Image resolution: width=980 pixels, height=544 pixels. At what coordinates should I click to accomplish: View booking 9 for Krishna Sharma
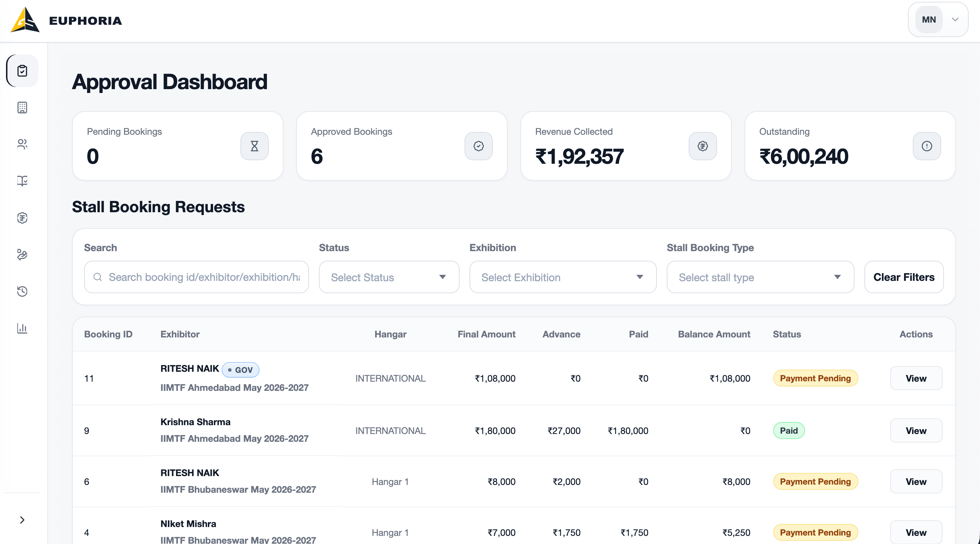point(916,431)
